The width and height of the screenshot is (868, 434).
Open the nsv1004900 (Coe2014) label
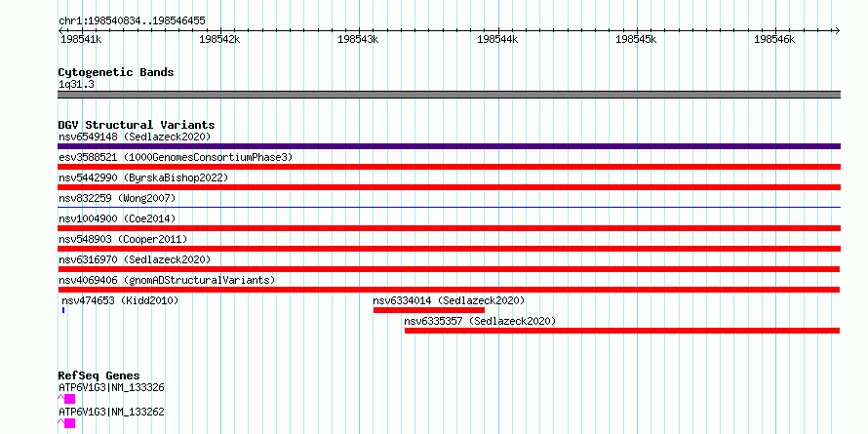[x=117, y=218]
